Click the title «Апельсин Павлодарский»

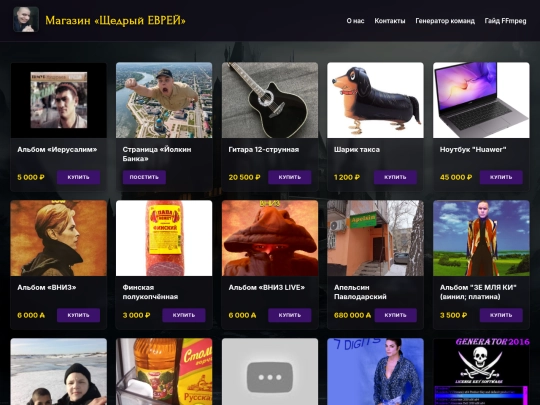click(x=360, y=292)
